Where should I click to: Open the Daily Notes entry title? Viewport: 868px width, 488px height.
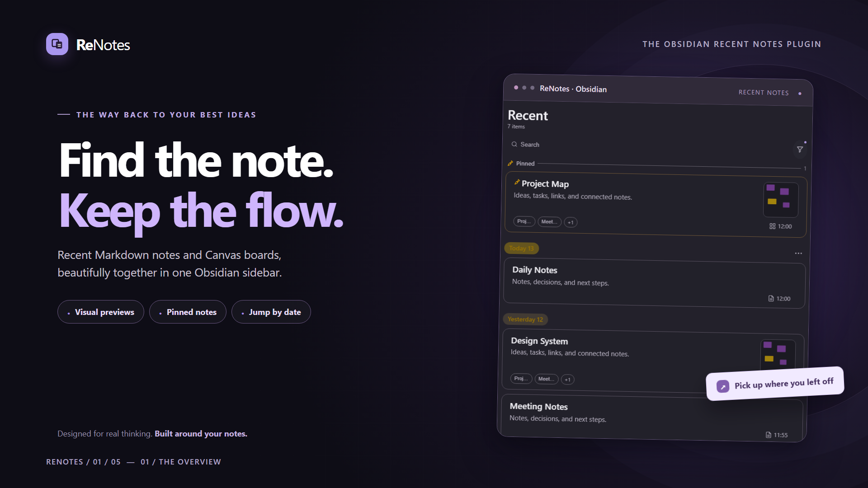point(535,270)
